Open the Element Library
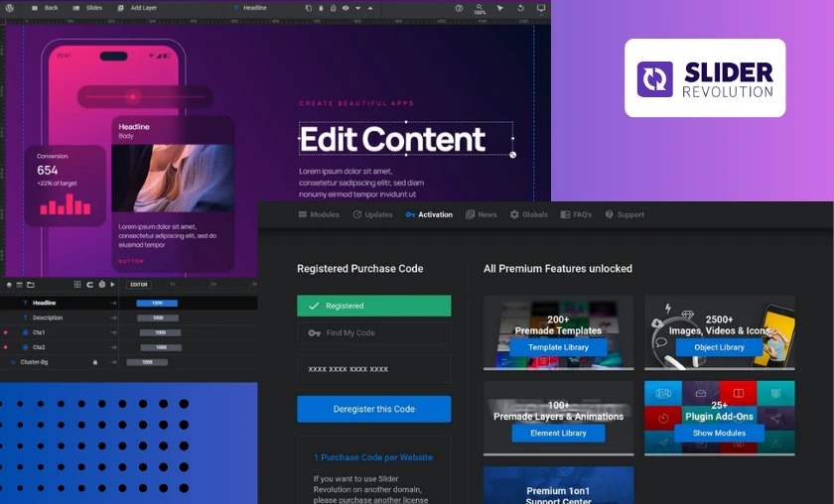Image resolution: width=834 pixels, height=504 pixels. click(x=558, y=433)
